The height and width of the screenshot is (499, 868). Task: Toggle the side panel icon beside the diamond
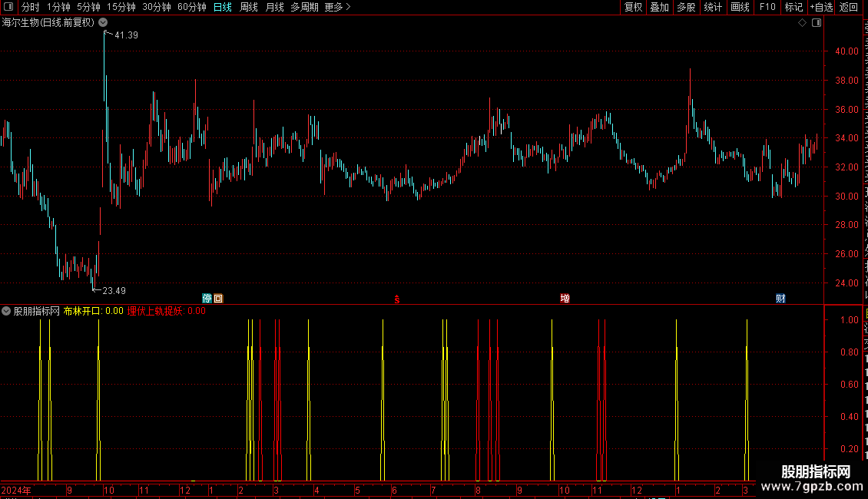(817, 23)
